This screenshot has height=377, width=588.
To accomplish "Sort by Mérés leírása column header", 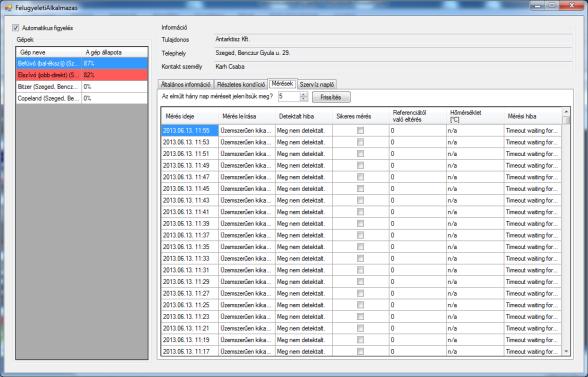I will click(247, 116).
